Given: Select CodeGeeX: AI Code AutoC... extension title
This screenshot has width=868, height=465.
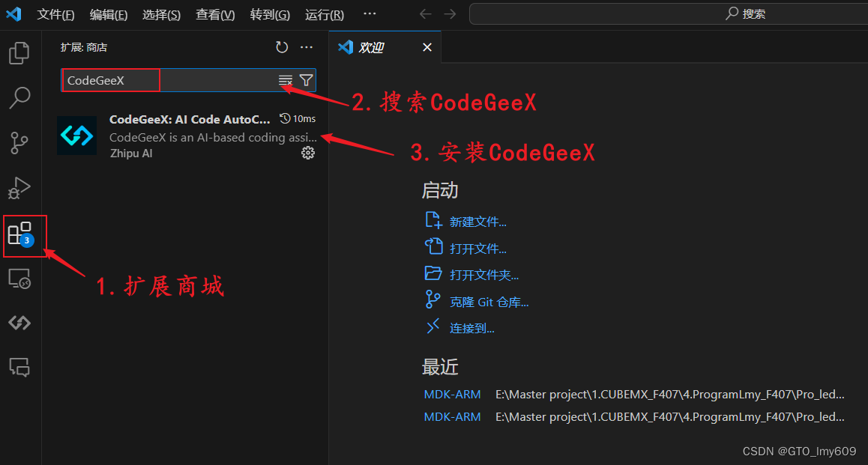Looking at the screenshot, I should tap(190, 119).
